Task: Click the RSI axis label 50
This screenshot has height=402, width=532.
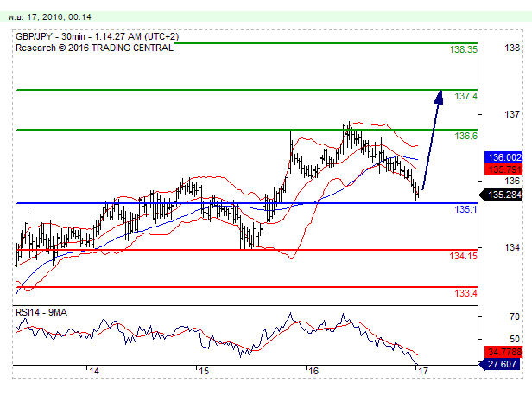Action: pos(515,339)
